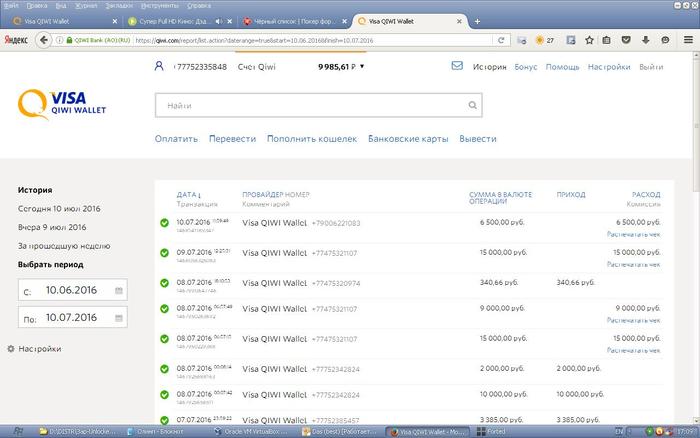
Task: Print receipt for 9 000,00 руб payment
Action: point(633,321)
